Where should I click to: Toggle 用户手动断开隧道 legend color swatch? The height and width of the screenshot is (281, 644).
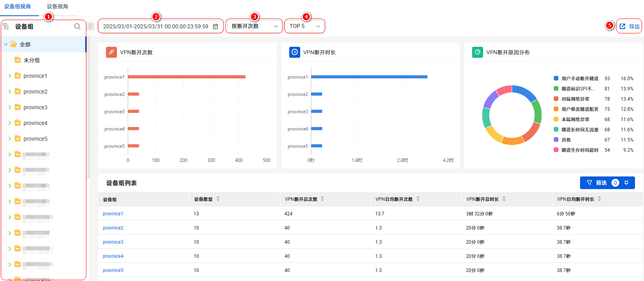pos(556,79)
